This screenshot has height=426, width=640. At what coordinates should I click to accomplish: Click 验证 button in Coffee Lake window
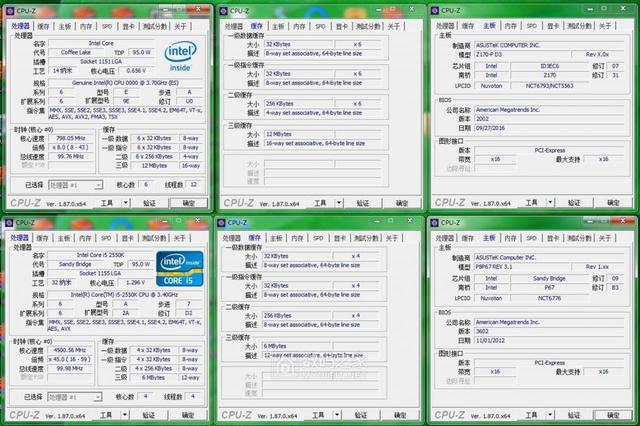pyautogui.click(x=149, y=203)
